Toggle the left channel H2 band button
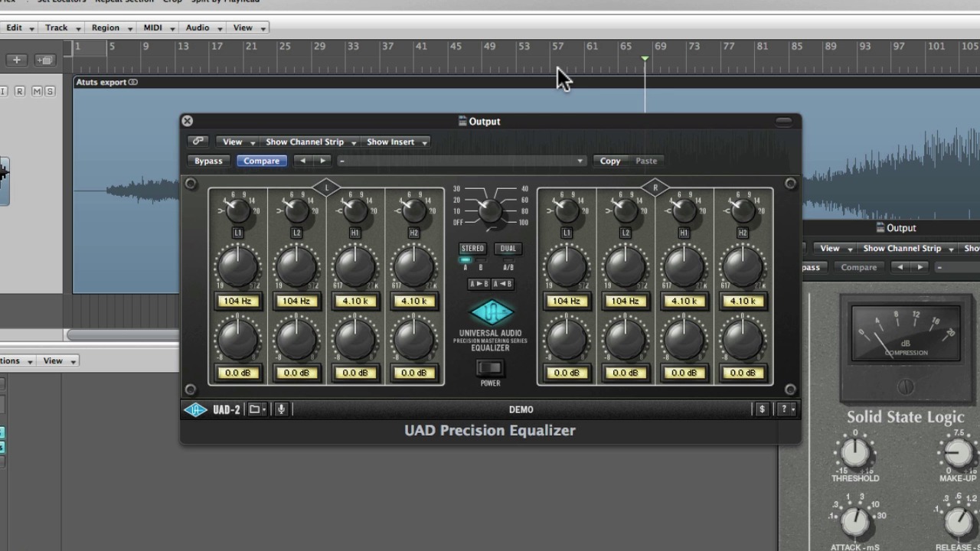Viewport: 980px width, 551px height. click(414, 233)
